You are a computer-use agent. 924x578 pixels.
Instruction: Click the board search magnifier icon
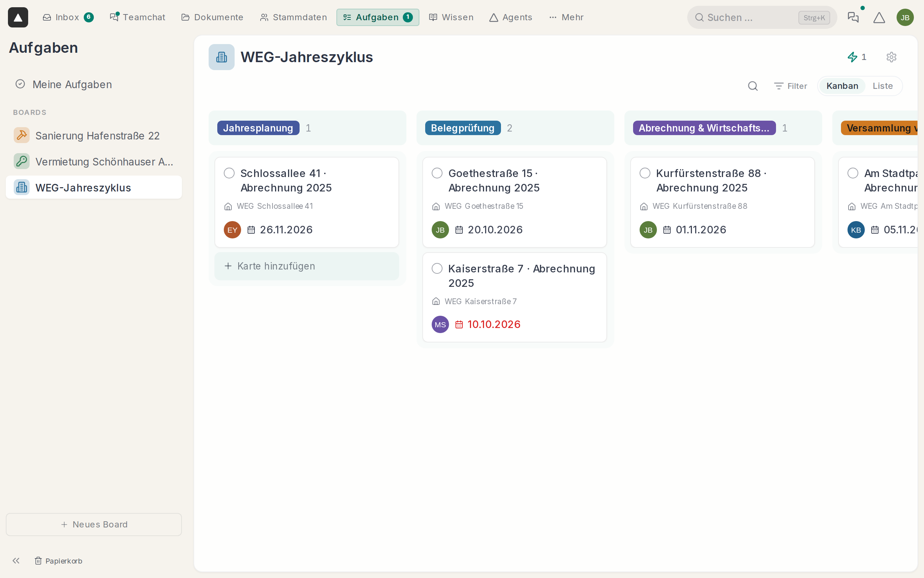click(x=753, y=86)
